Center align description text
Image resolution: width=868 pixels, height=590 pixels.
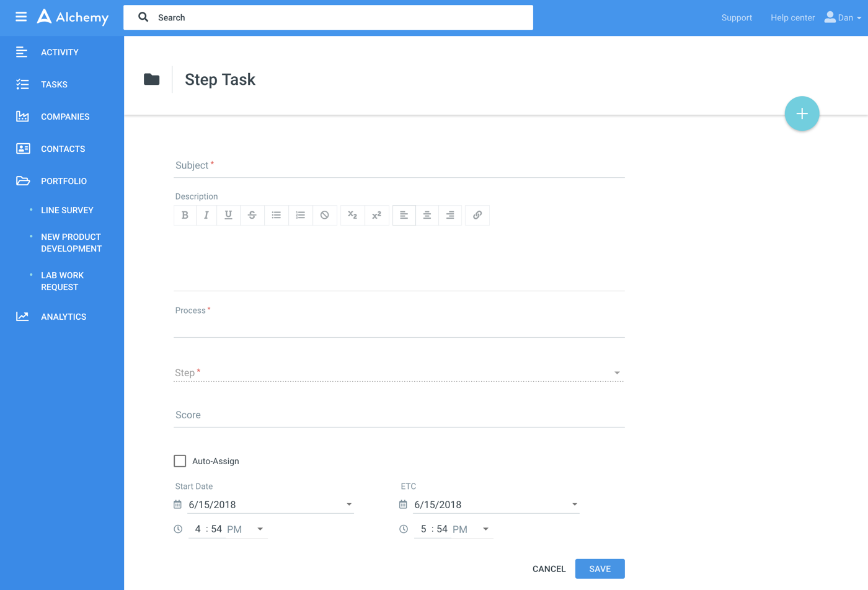click(427, 215)
